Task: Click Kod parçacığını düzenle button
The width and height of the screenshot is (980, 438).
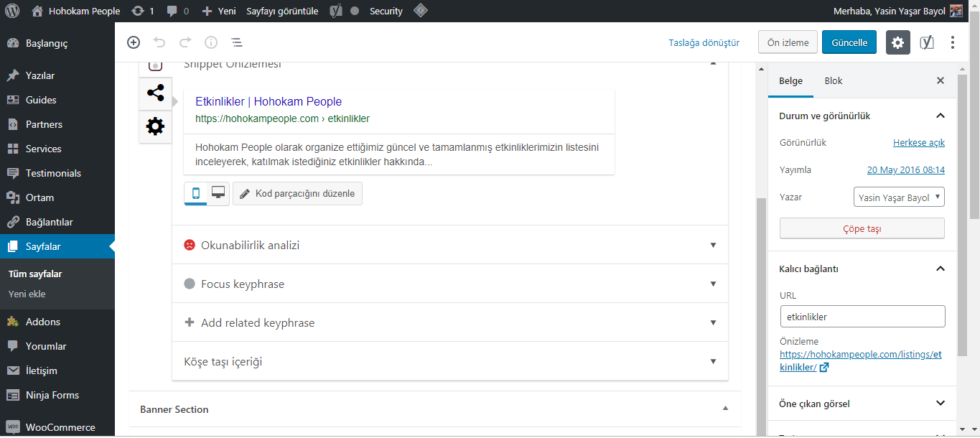Action: 297,194
